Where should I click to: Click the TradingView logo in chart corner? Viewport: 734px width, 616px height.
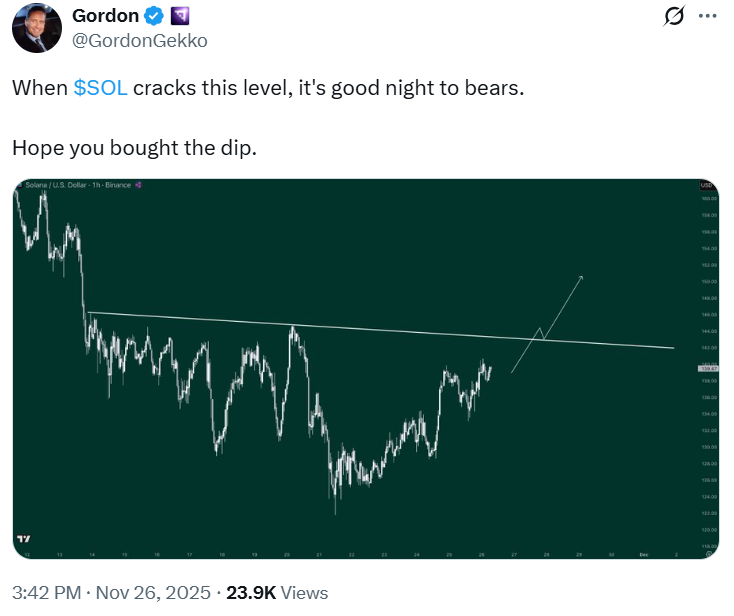coord(24,539)
